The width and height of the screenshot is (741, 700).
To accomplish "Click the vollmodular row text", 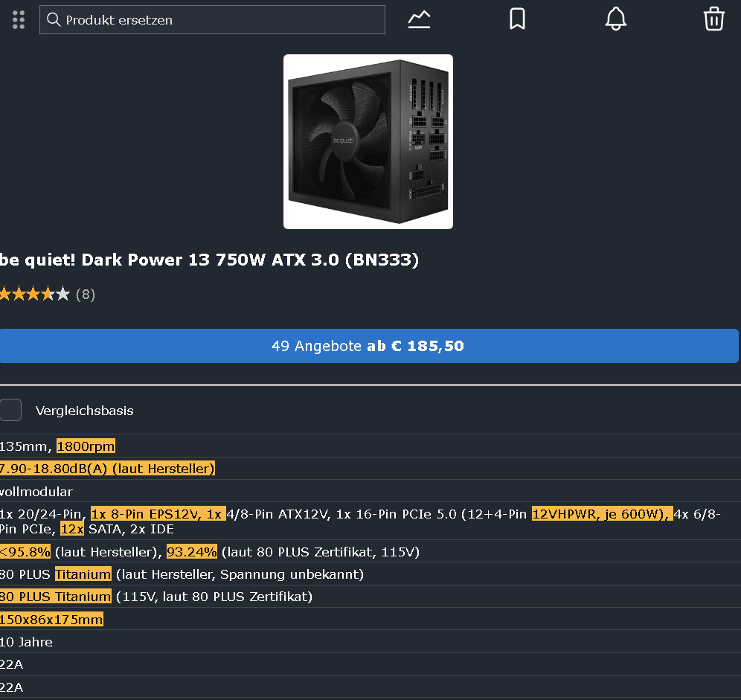I will click(36, 492).
